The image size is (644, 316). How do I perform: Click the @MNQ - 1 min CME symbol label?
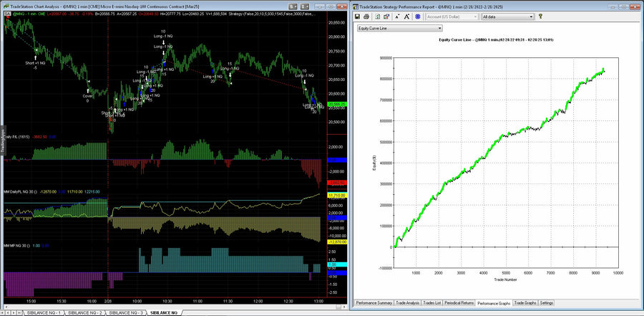(x=29, y=14)
